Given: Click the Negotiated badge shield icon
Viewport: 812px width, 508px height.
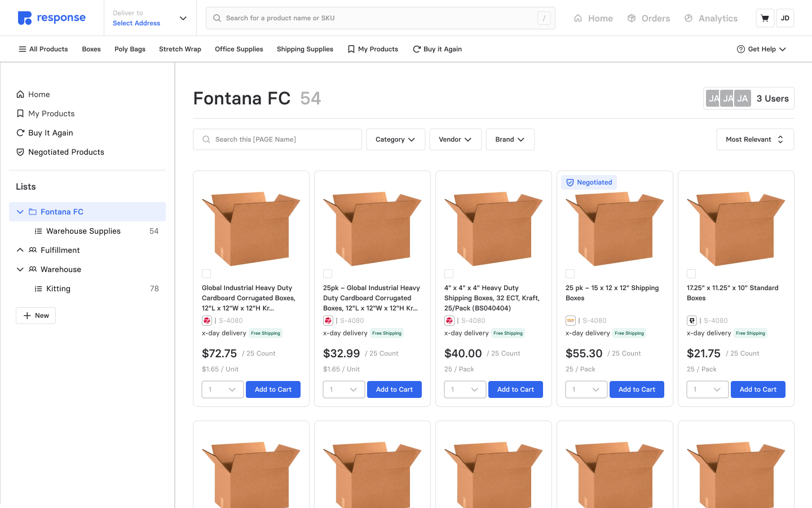Looking at the screenshot, I should [x=570, y=182].
